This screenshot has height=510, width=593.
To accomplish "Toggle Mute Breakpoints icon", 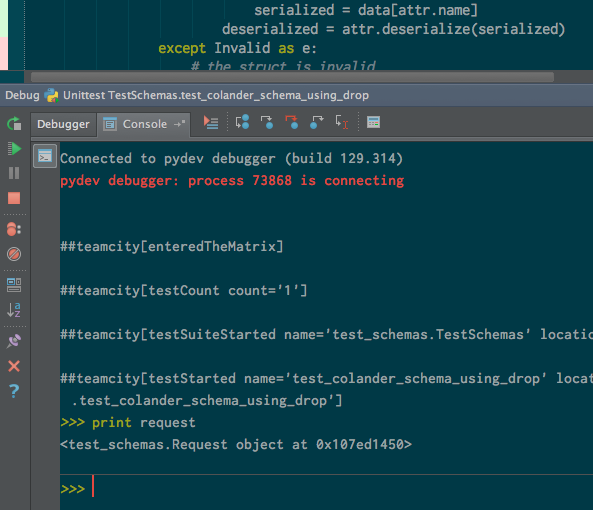I will coord(14,254).
